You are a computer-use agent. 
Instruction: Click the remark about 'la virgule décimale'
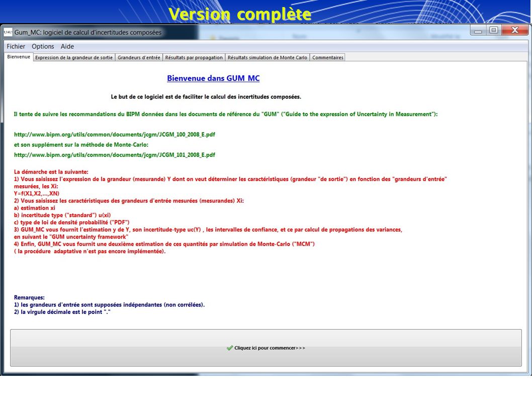[62, 312]
